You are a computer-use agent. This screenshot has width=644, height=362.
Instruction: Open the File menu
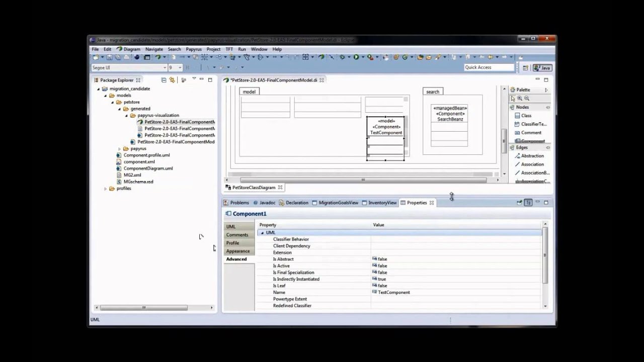95,49
